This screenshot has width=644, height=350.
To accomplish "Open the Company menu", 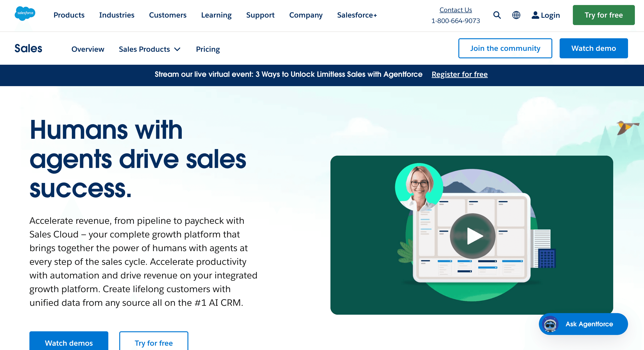I will pos(306,15).
